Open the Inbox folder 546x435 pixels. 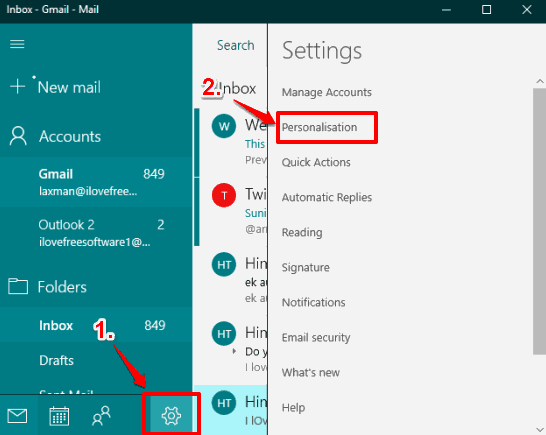96,325
